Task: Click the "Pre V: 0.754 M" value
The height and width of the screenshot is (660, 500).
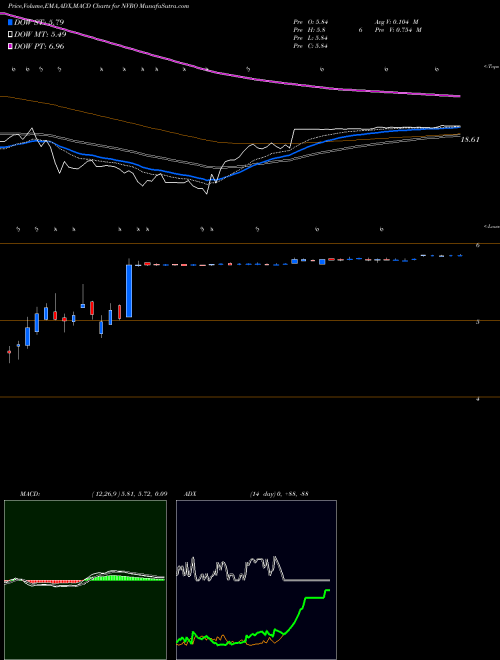Action: pos(397,30)
